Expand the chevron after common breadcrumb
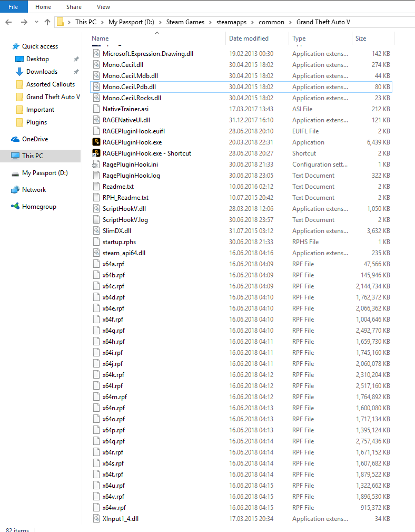Image resolution: width=415 pixels, height=532 pixels. pos(290,22)
